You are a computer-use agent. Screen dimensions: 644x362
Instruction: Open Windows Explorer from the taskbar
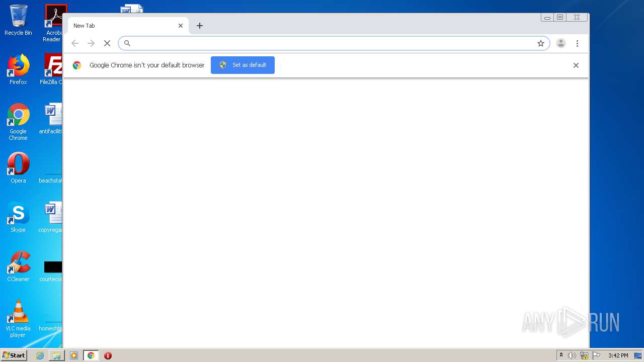(57, 355)
